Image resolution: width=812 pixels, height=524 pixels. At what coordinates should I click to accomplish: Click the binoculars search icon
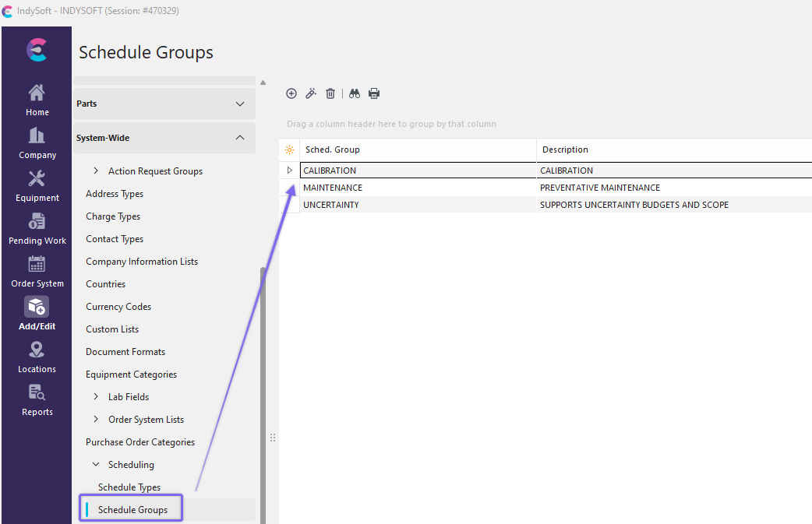point(355,93)
